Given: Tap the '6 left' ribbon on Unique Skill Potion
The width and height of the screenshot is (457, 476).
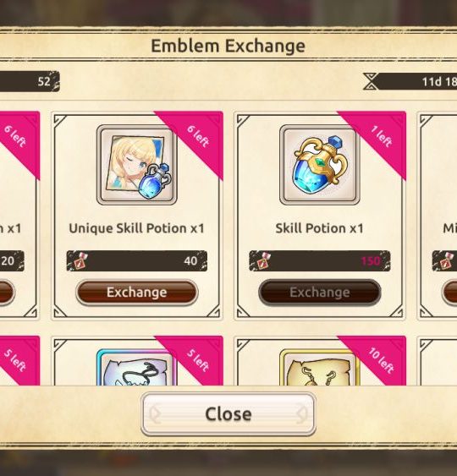Looking at the screenshot, I should pyautogui.click(x=197, y=137).
